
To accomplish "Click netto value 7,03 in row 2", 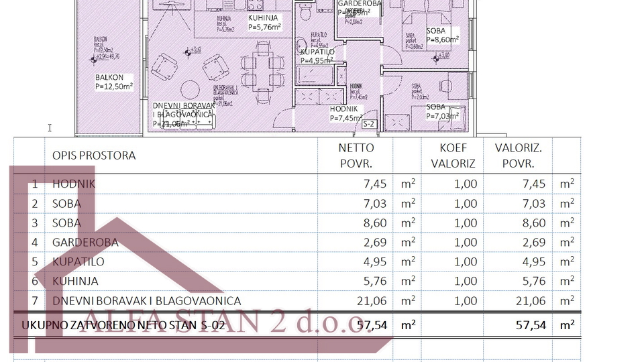I will click(375, 204).
